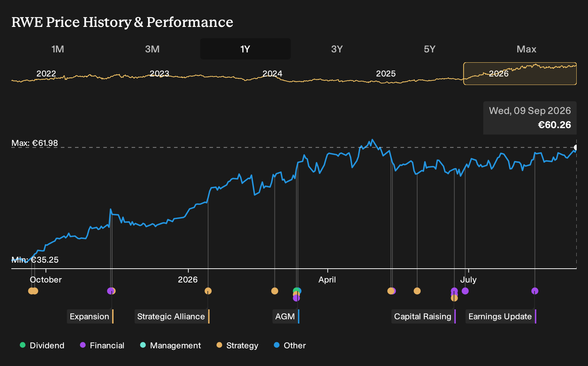
Task: Click the October axis label
Action: (x=46, y=280)
